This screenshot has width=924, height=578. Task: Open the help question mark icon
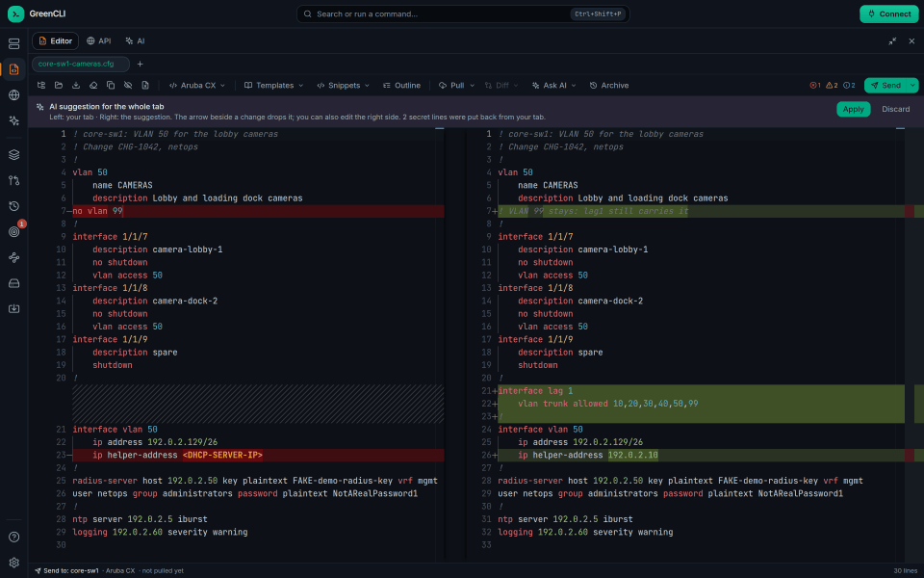14,537
